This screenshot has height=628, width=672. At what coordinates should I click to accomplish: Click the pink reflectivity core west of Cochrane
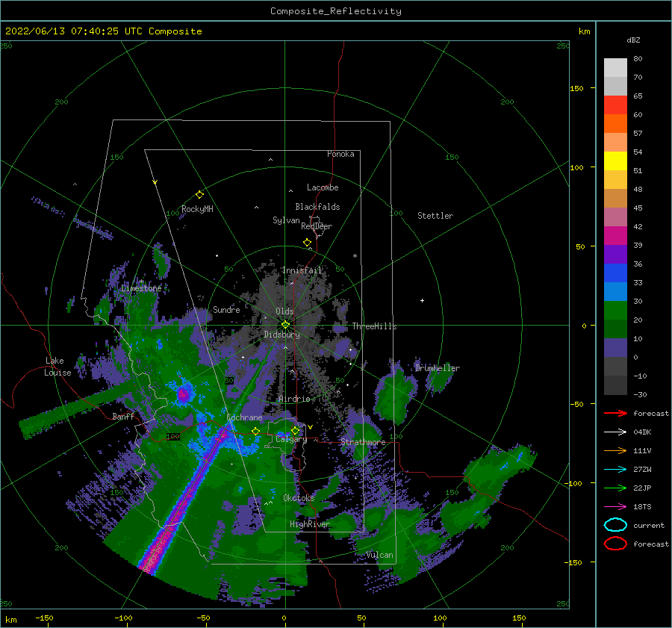tap(184, 394)
